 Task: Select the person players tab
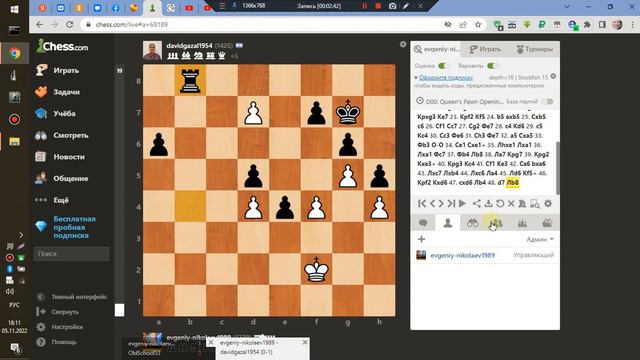tap(448, 223)
